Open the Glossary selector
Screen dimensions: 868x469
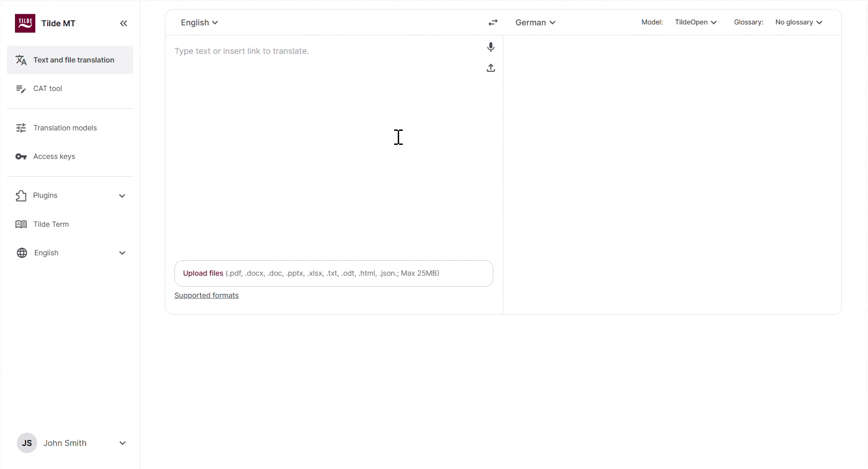pyautogui.click(x=799, y=22)
